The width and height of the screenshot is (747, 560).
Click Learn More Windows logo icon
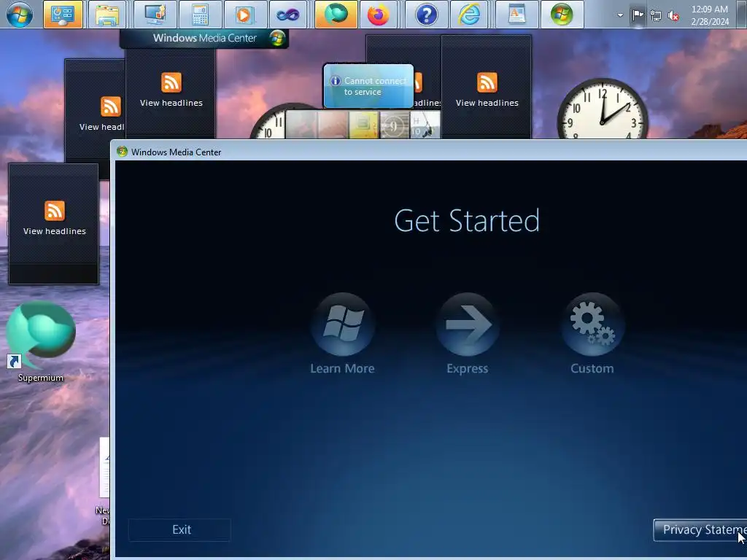343,324
